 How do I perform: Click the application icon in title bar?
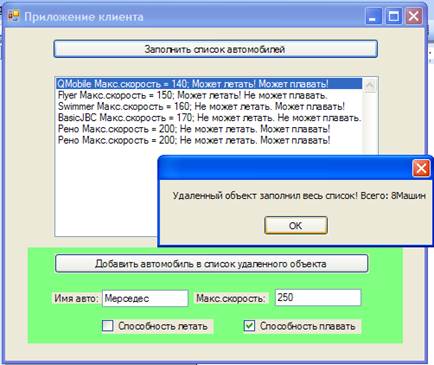14,16
